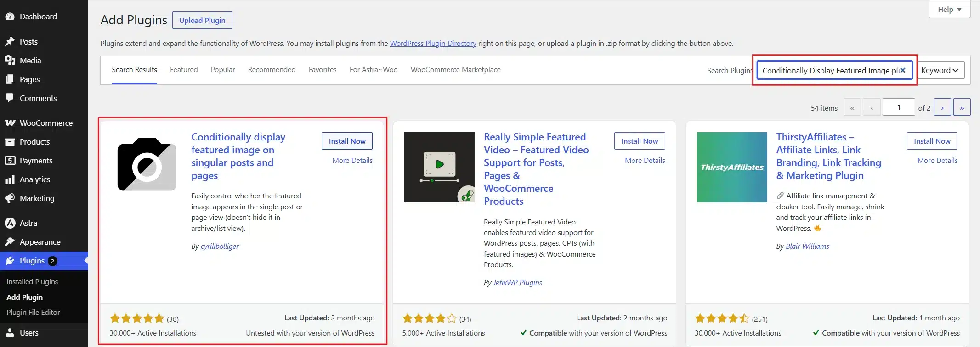Click the ThirstyAffiliates plugin thumbnail

tap(732, 167)
